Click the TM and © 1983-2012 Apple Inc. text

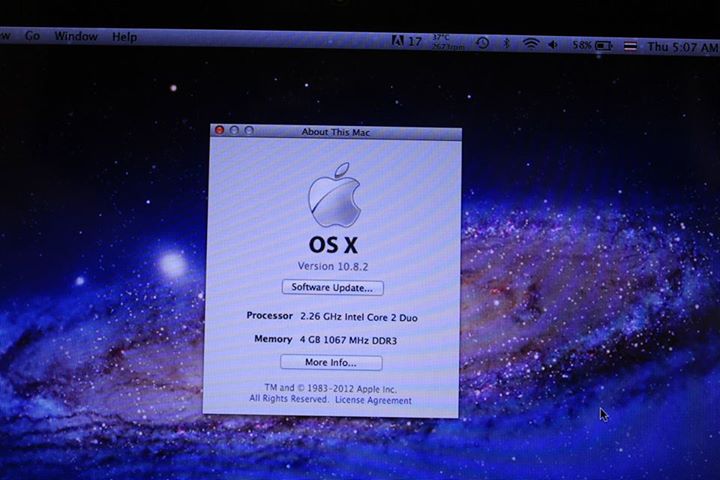[x=330, y=389]
